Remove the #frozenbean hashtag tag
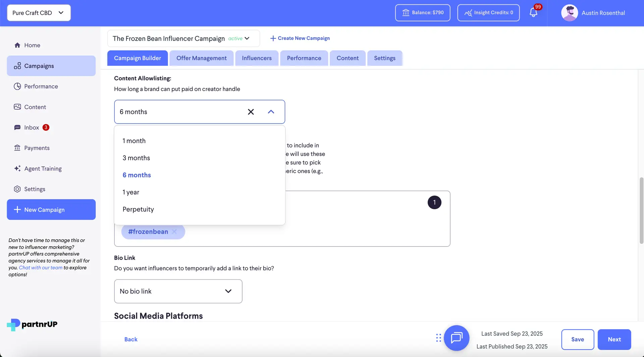644x357 pixels. click(174, 231)
